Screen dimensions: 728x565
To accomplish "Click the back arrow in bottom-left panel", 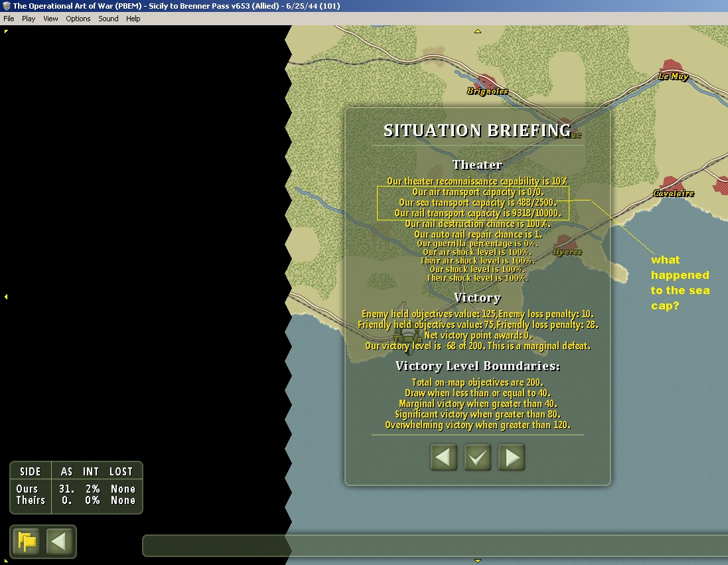I will pos(60,541).
